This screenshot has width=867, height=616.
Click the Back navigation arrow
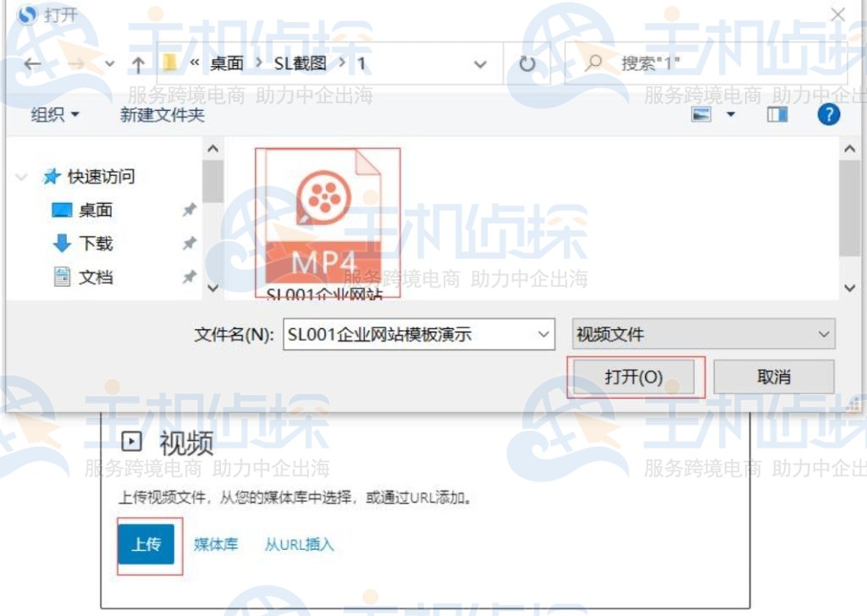(32, 64)
